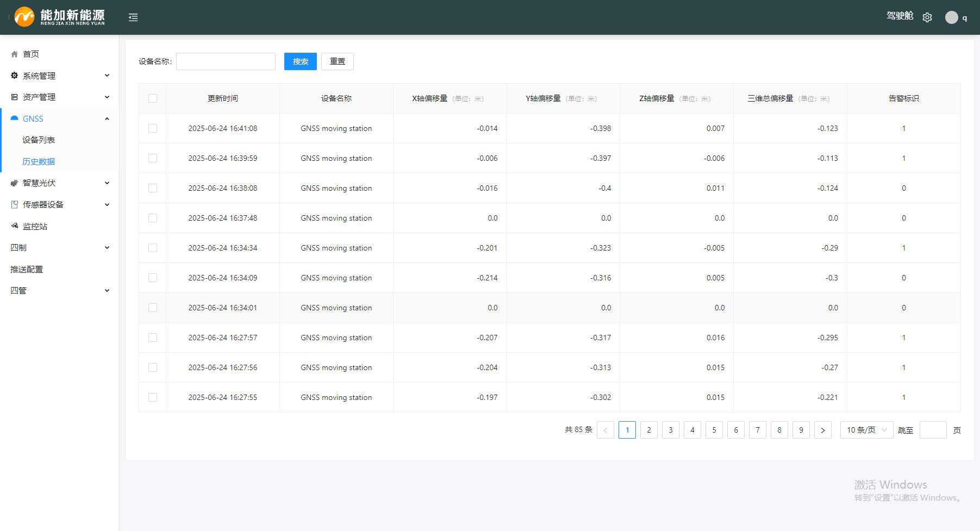980x531 pixels.
Task: Open the 10 条/页 page size dropdown
Action: [866, 430]
